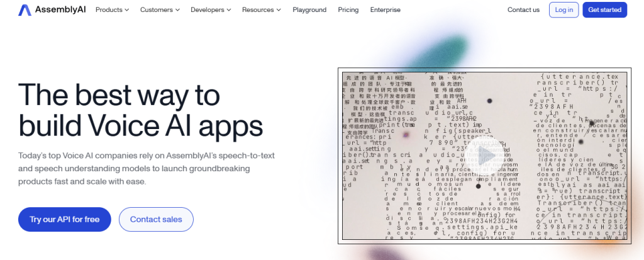Expand the Products dropdown chevron
The width and height of the screenshot is (644, 260).
[x=126, y=10]
